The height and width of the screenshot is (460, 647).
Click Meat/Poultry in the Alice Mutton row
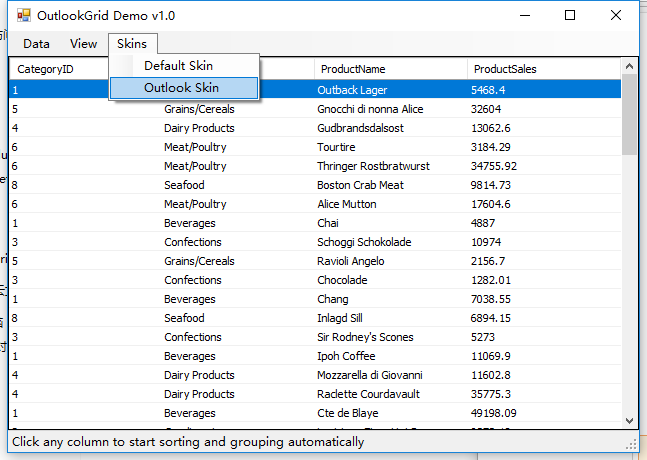pyautogui.click(x=195, y=204)
